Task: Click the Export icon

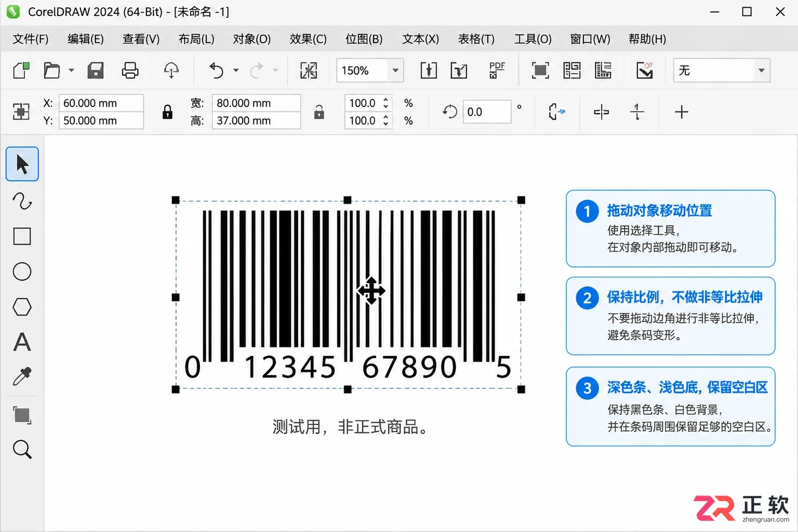Action: click(x=459, y=70)
